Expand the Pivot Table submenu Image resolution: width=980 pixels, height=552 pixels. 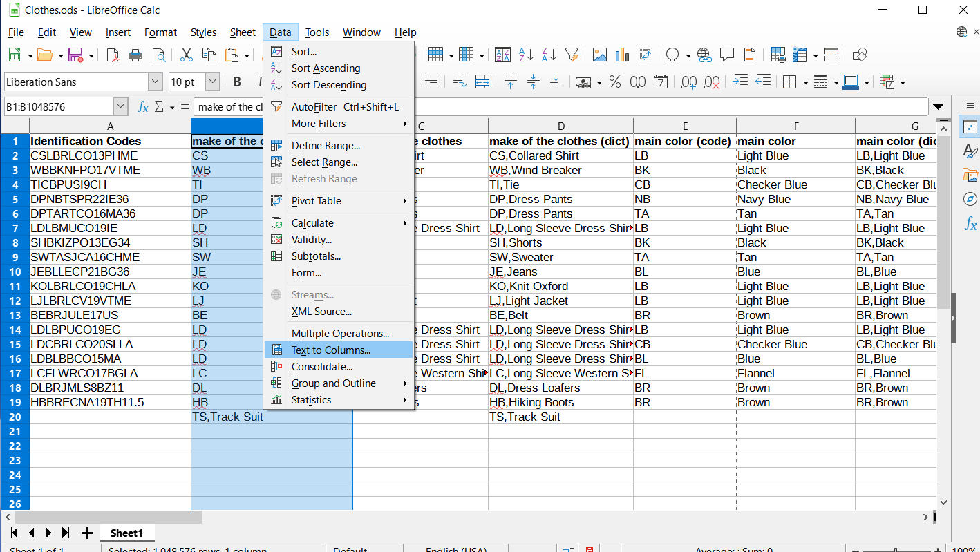[339, 201]
